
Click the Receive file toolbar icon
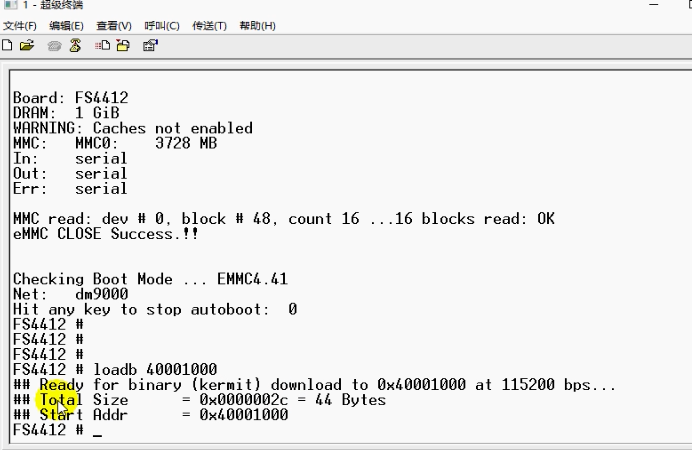(123, 45)
